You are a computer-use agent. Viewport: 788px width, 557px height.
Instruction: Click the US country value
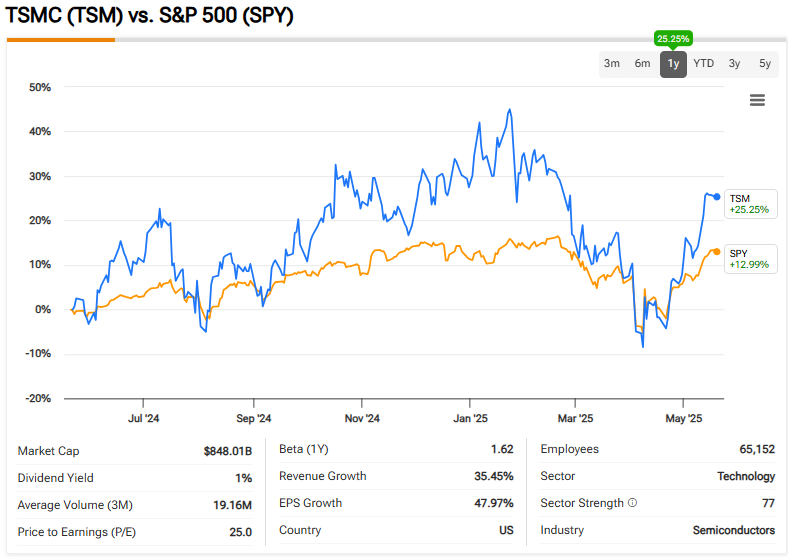click(507, 530)
